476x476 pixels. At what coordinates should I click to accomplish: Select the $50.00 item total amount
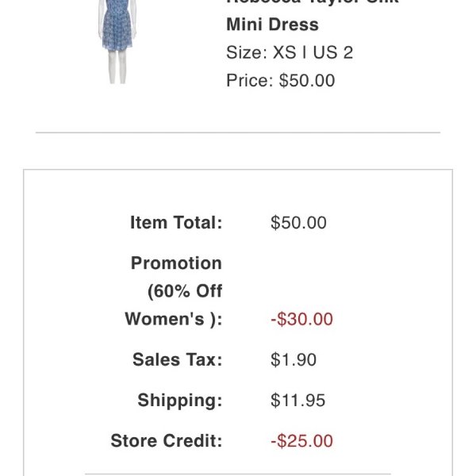[298, 222]
